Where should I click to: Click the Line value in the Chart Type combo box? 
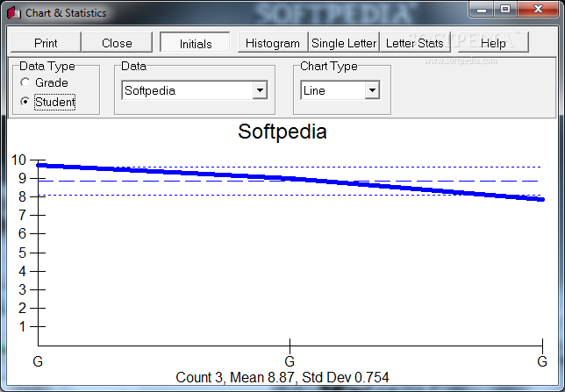pyautogui.click(x=333, y=90)
